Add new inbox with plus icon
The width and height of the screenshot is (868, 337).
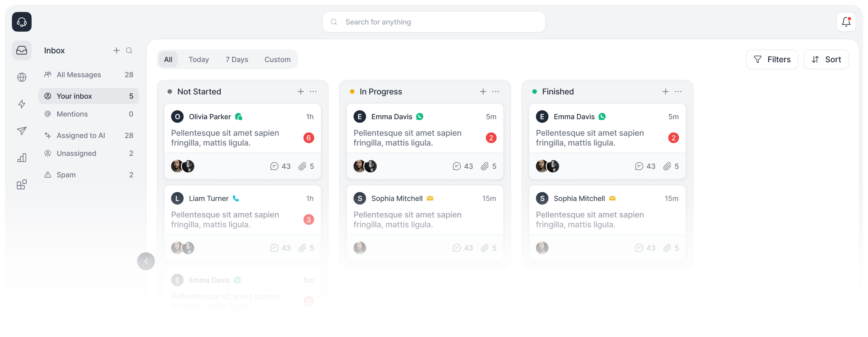(116, 51)
